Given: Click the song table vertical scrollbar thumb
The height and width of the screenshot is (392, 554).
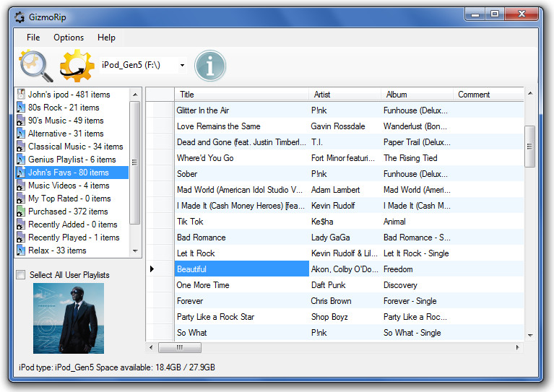Looking at the screenshot, I should pos(529,147).
